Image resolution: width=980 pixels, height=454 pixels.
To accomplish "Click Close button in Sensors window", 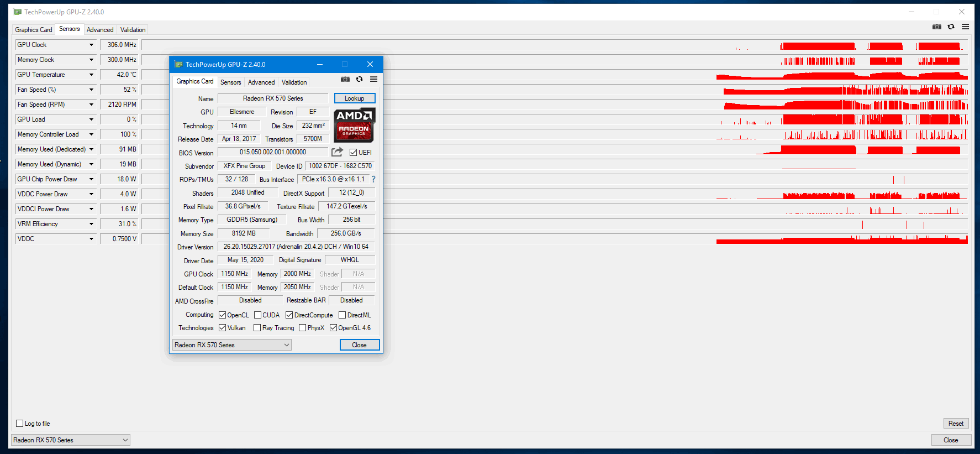I will (x=951, y=440).
